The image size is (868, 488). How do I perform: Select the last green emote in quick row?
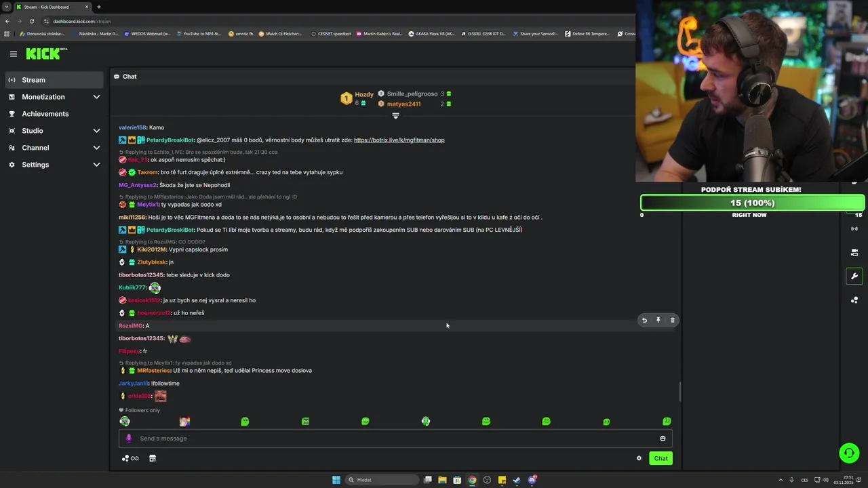667,422
